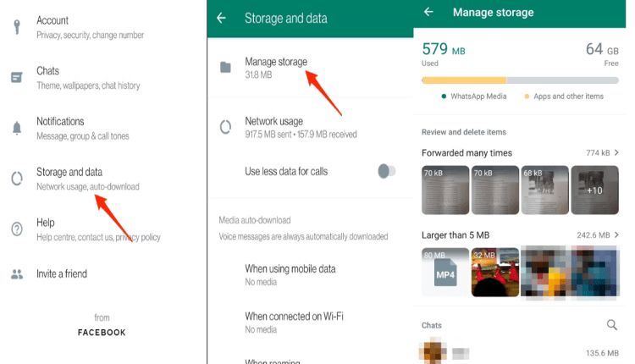Click the storage usage bar
The height and width of the screenshot is (364, 635).
point(520,80)
